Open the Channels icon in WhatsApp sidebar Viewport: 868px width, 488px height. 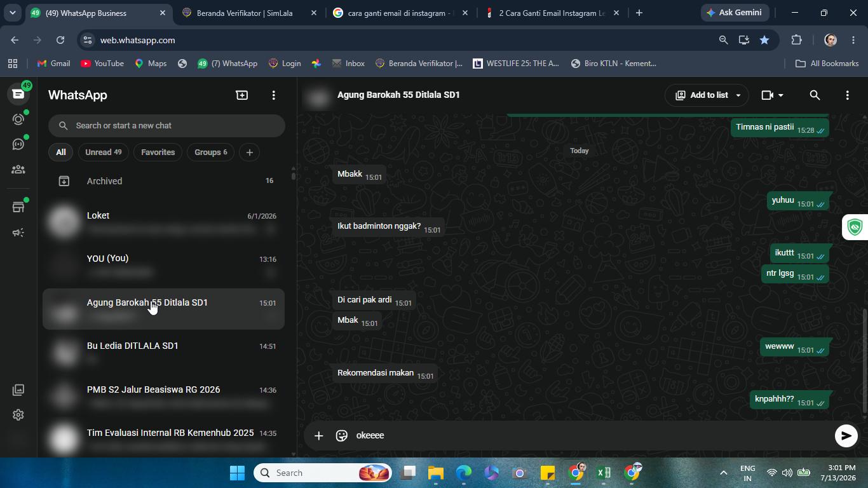(18, 144)
